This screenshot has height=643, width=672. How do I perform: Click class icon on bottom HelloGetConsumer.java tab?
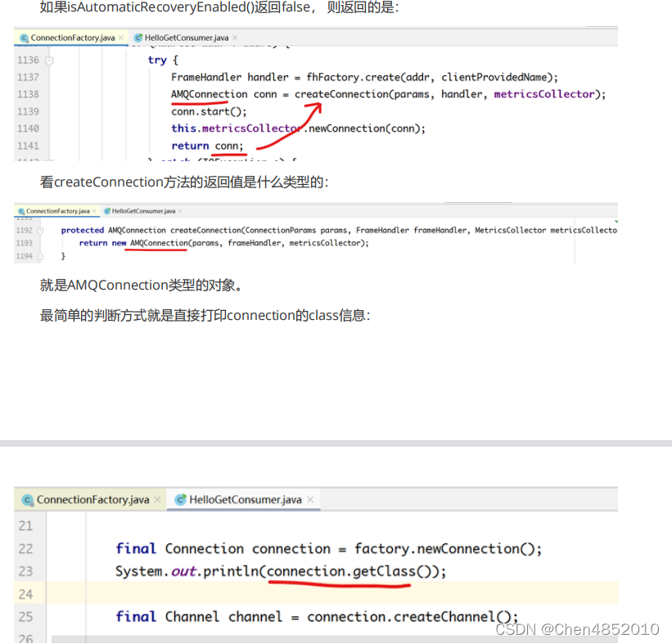click(x=181, y=500)
